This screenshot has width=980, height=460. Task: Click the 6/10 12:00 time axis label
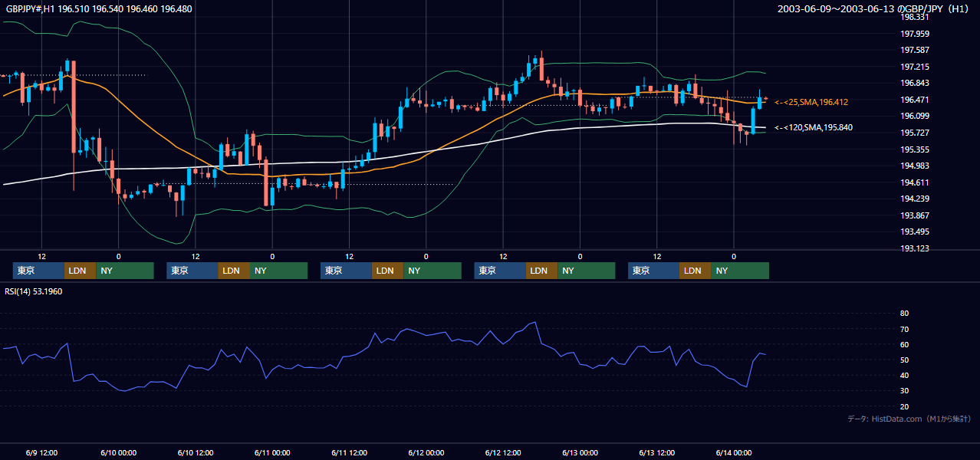195,452
